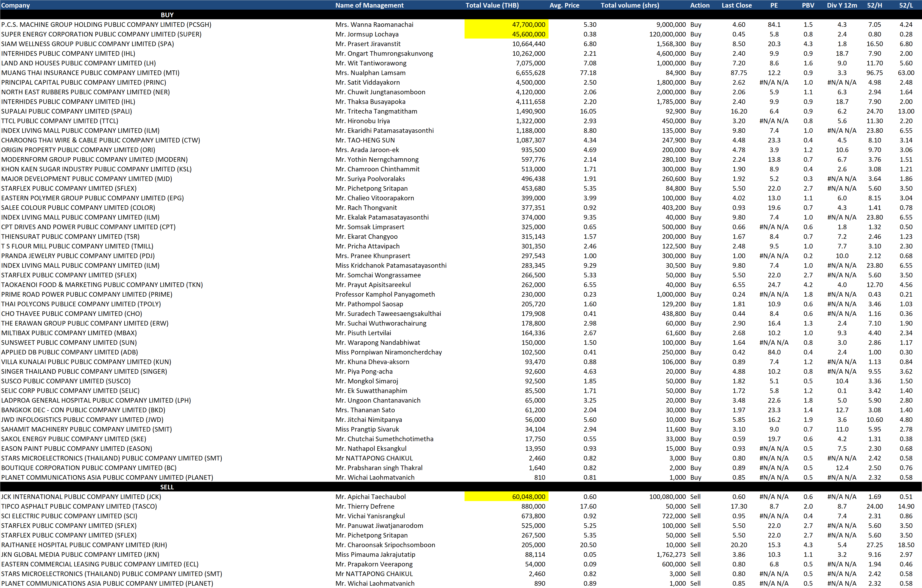The width and height of the screenshot is (922, 588).
Task: Click BOUTIQUE CORPORATION (BC) company cell
Action: coord(89,468)
